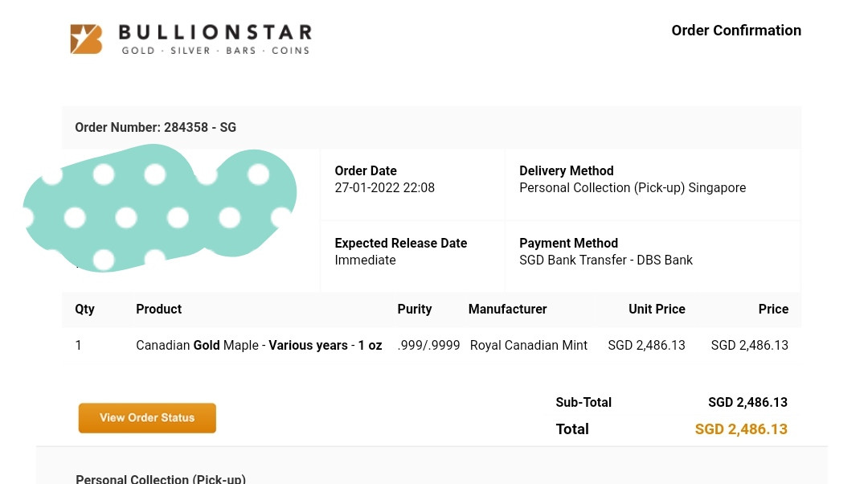Click the Unit Price column header

coord(657,309)
